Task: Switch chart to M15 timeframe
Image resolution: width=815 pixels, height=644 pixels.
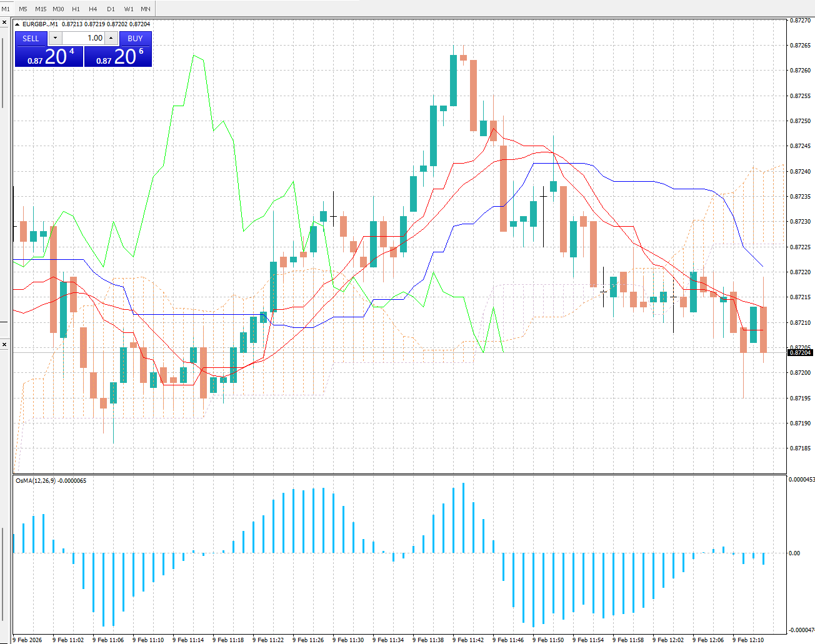Action: (41, 9)
